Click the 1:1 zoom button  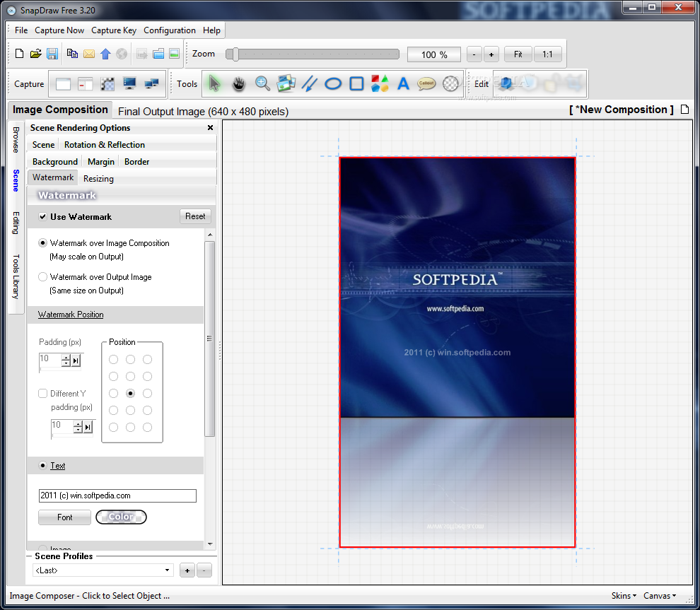tap(547, 54)
